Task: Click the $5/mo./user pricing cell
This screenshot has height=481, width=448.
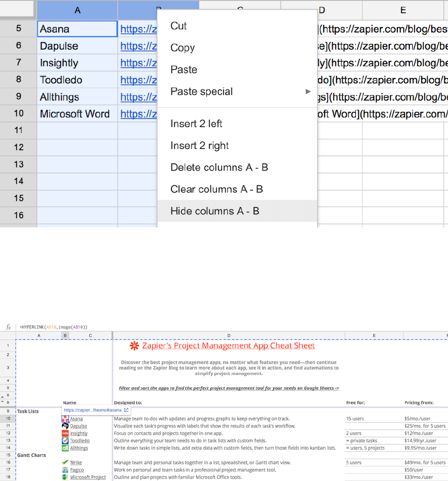Action: pyautogui.click(x=417, y=419)
